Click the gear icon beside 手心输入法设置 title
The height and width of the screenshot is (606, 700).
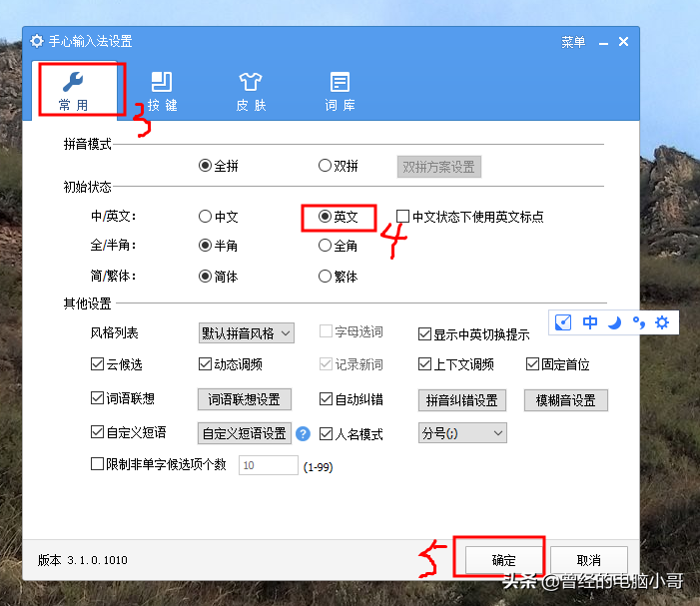tap(37, 41)
